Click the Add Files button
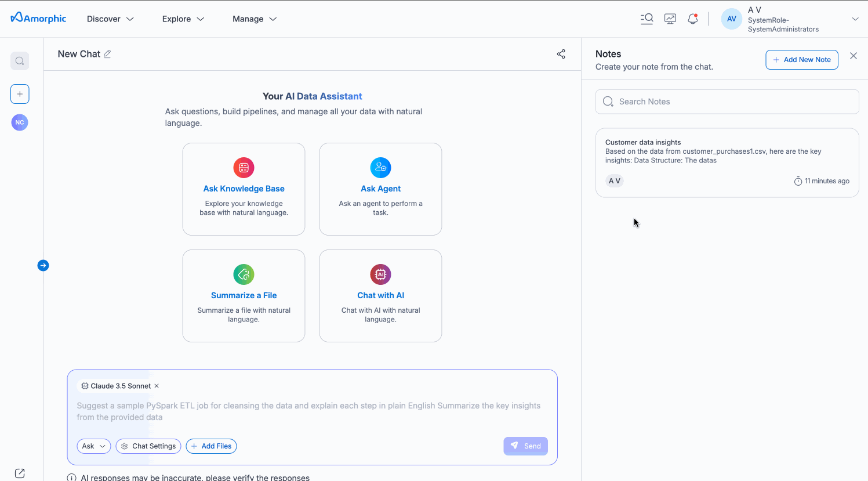Image resolution: width=868 pixels, height=481 pixels. click(211, 446)
